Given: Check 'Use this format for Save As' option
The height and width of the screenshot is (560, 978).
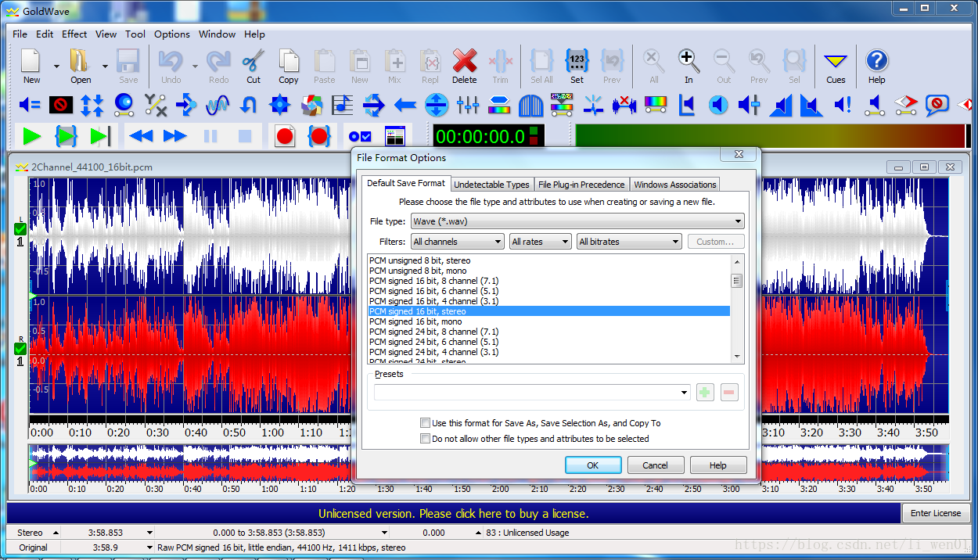Looking at the screenshot, I should pos(426,423).
